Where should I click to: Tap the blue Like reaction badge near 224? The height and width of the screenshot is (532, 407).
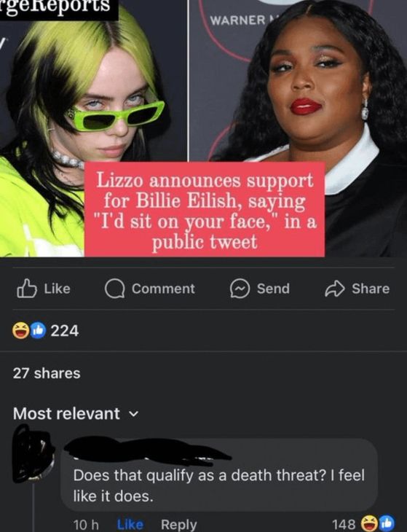point(38,330)
